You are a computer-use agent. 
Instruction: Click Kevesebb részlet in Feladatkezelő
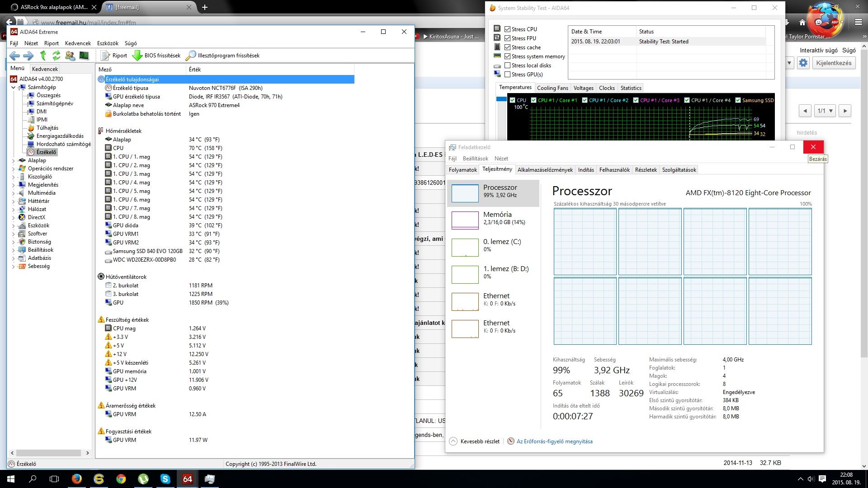(x=475, y=441)
